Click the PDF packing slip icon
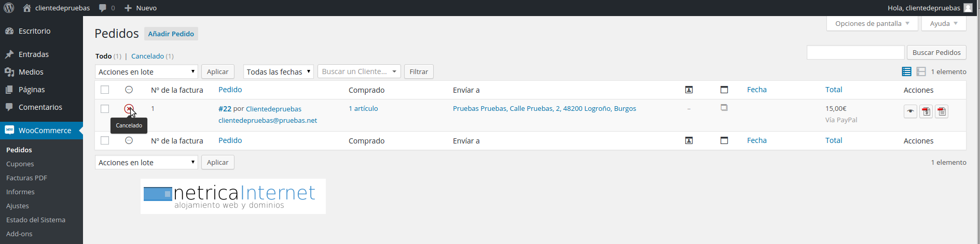This screenshot has width=980, height=244. point(942,111)
